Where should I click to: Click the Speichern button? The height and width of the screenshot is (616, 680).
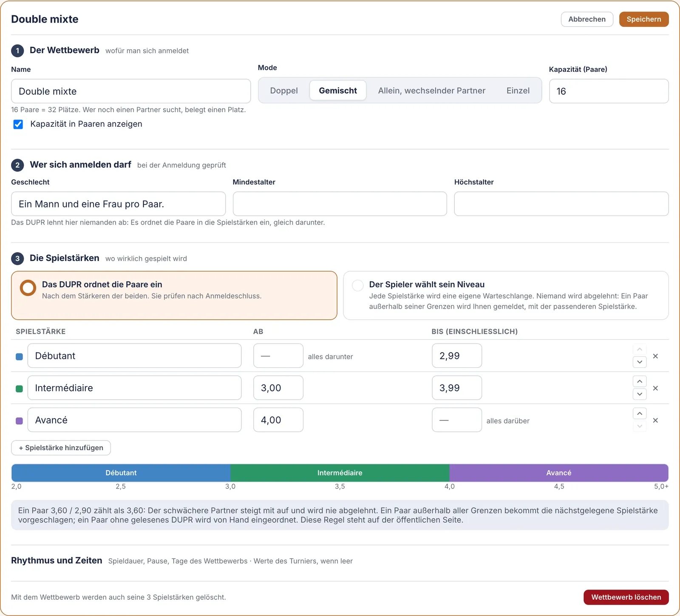[x=644, y=19]
